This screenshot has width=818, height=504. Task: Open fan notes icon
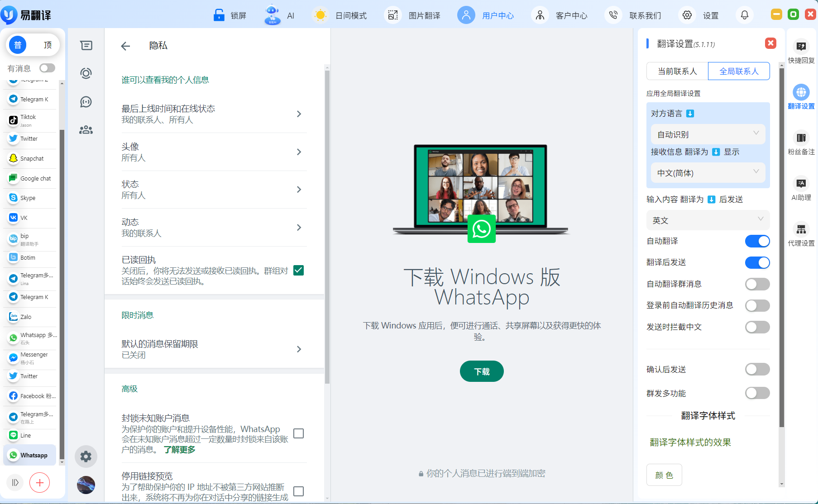click(801, 138)
